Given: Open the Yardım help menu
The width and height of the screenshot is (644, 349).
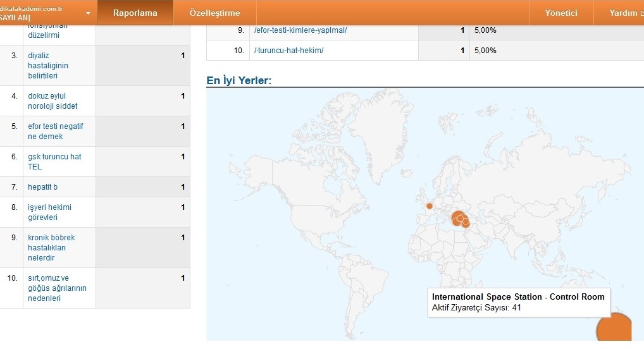Looking at the screenshot, I should (626, 13).
